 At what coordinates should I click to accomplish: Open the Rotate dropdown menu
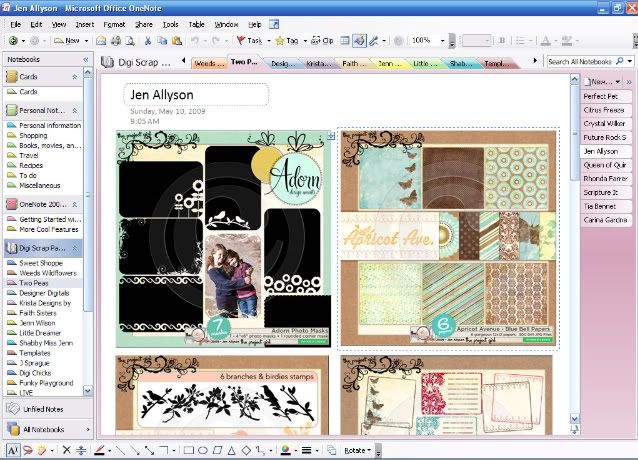coord(358,450)
